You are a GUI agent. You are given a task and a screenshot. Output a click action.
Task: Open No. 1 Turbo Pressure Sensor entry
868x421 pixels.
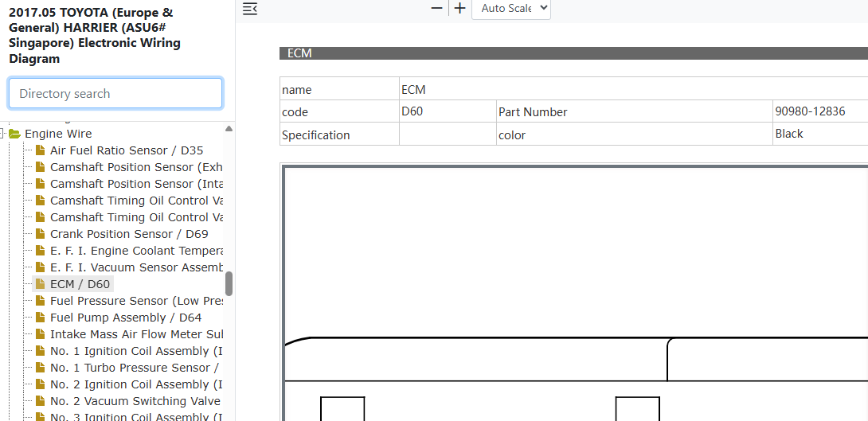(x=136, y=368)
